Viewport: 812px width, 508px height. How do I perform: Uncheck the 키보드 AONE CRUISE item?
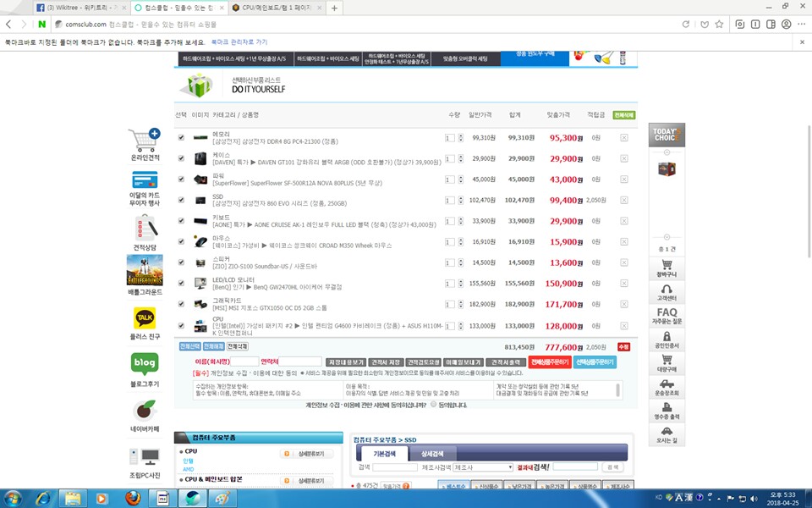[181, 221]
